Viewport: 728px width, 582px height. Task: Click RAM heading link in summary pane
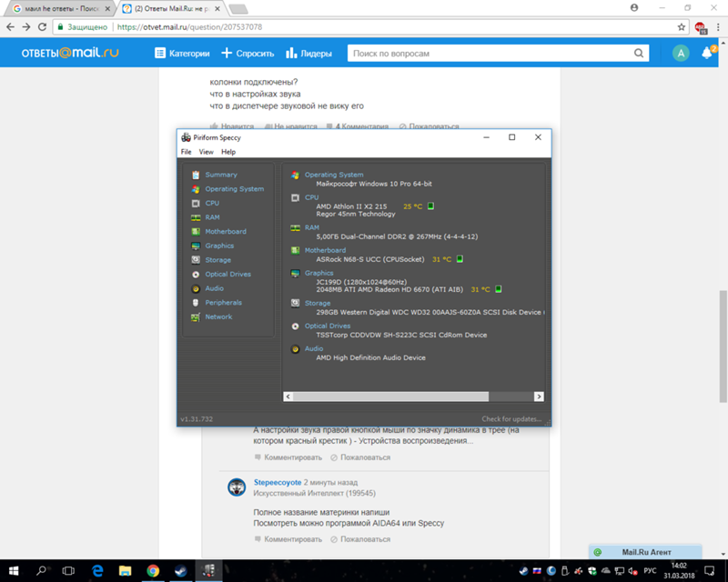312,228
